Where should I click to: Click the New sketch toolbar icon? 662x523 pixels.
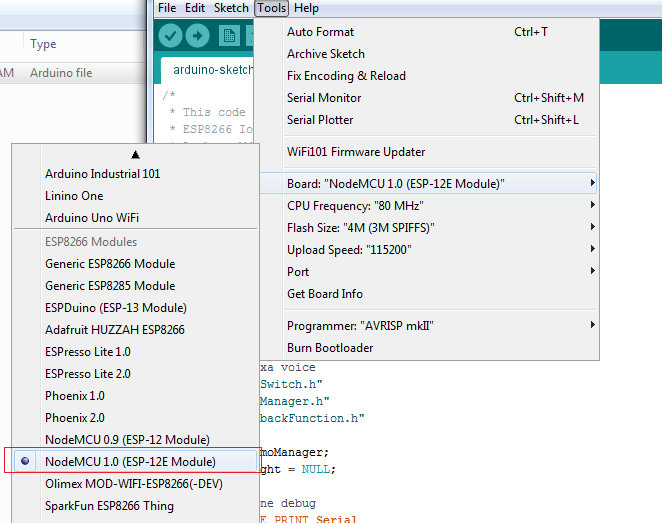tap(229, 35)
